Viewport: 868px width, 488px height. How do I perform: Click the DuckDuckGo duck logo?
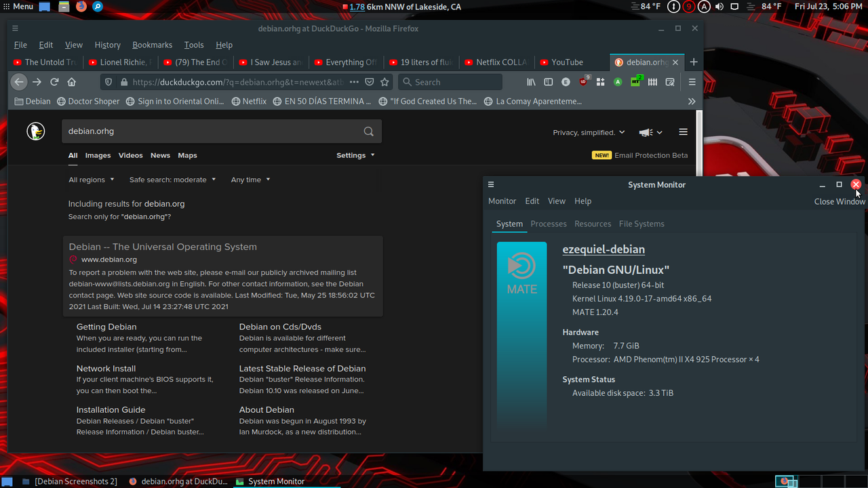(x=36, y=131)
